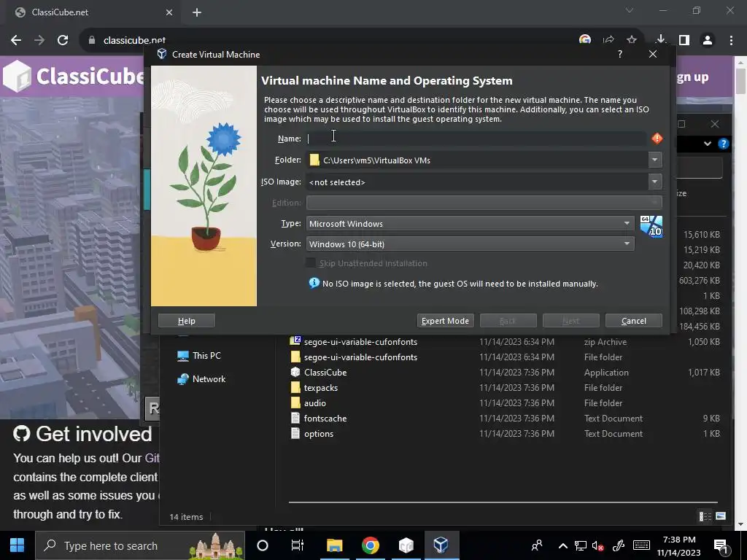Image resolution: width=747 pixels, height=560 pixels.
Task: Open the Chrome tab search chevron
Action: pos(630,10)
